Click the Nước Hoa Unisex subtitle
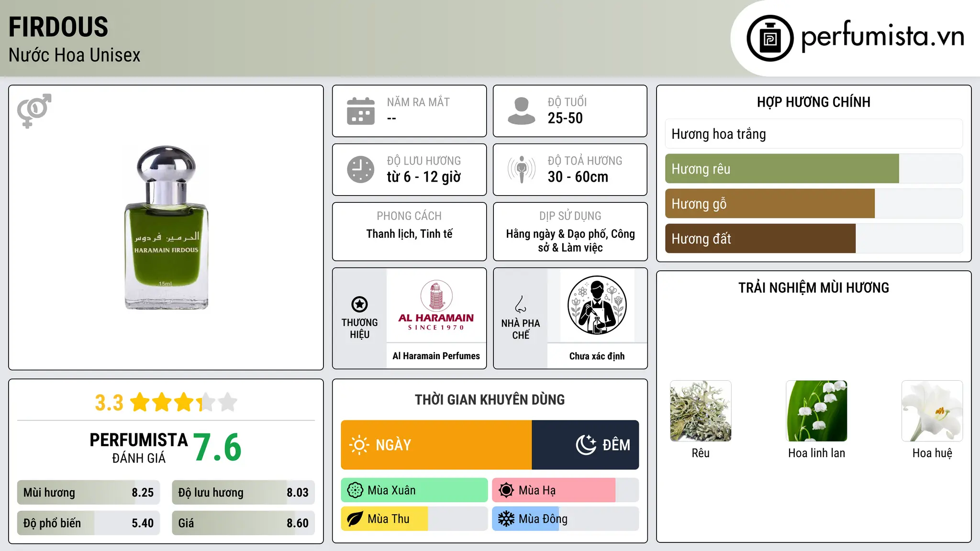This screenshot has width=980, height=551. 75,55
